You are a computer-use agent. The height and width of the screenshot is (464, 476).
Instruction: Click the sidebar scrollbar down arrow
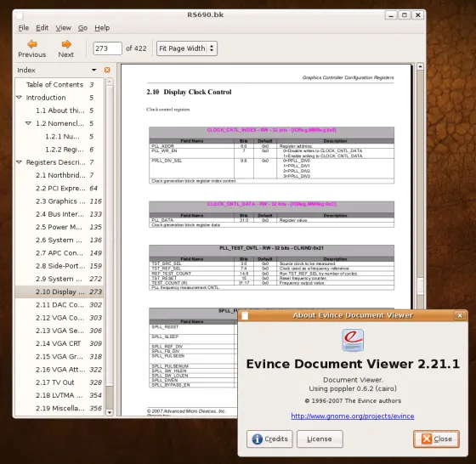110,412
